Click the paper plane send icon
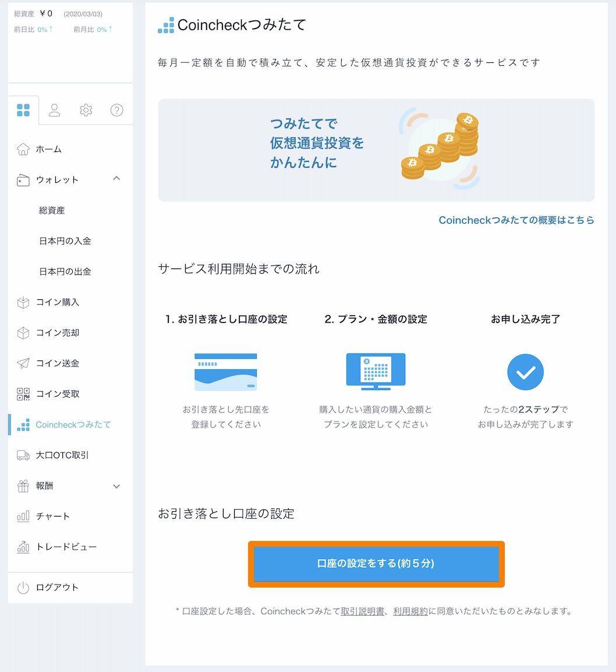Screen dimensions: 616x672 tap(23, 363)
